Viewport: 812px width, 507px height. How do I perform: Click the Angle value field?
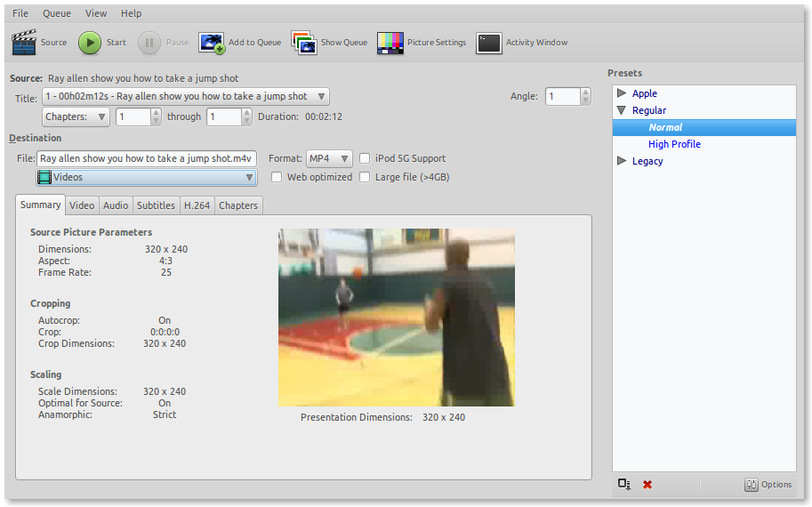click(563, 96)
